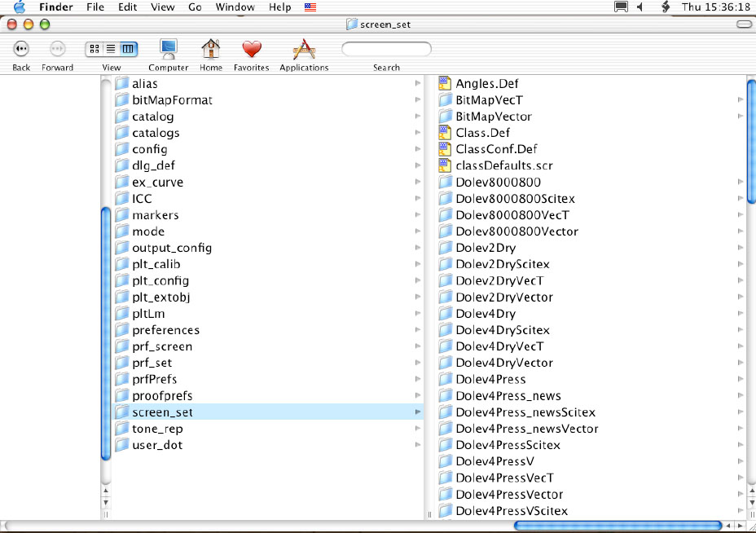
Task: Switch to column view
Action: pos(128,49)
